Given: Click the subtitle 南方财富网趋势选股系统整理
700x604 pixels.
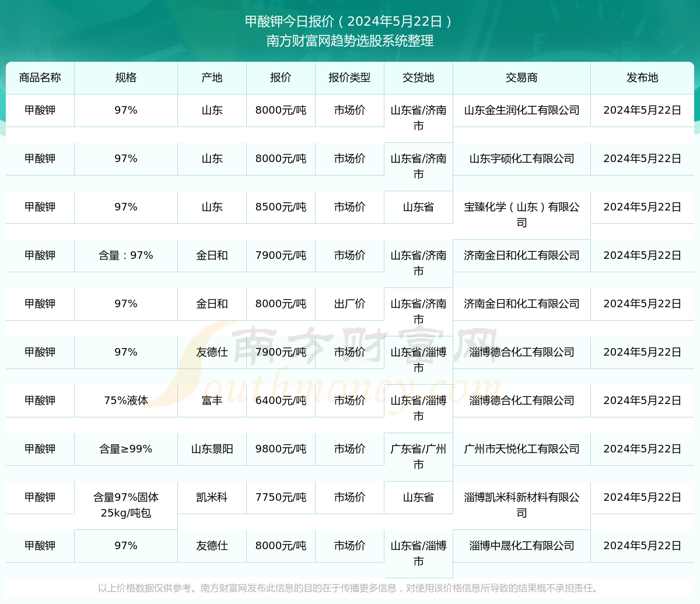Looking at the screenshot, I should [350, 41].
